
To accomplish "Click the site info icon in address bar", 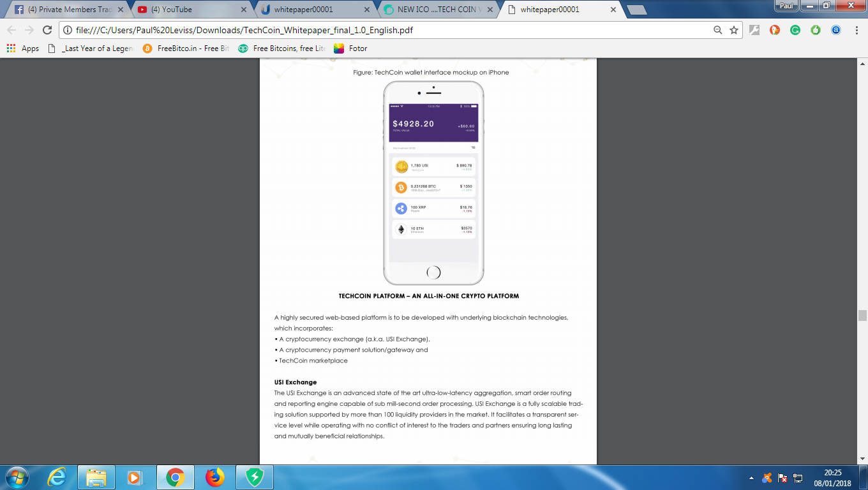I will click(68, 30).
